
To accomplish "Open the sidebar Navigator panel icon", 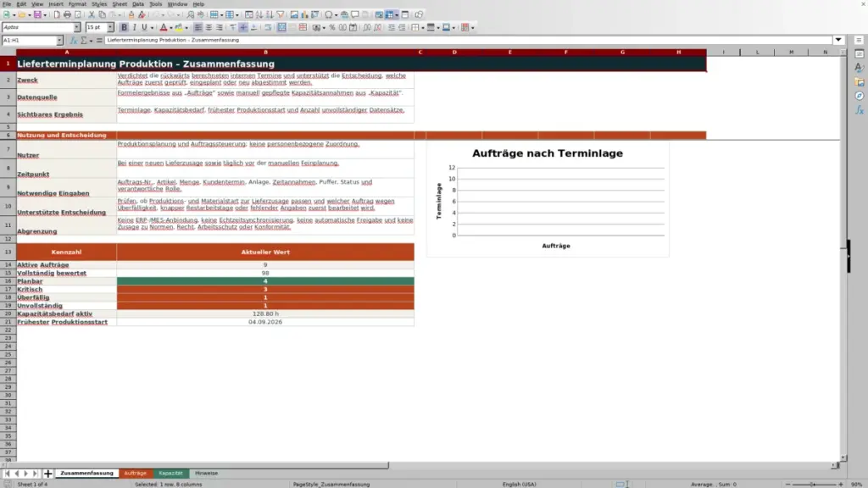I will (860, 97).
